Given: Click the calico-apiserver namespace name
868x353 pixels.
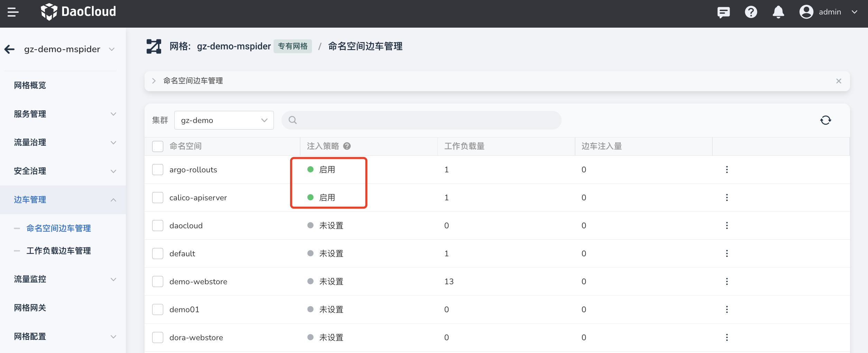Looking at the screenshot, I should coord(198,198).
